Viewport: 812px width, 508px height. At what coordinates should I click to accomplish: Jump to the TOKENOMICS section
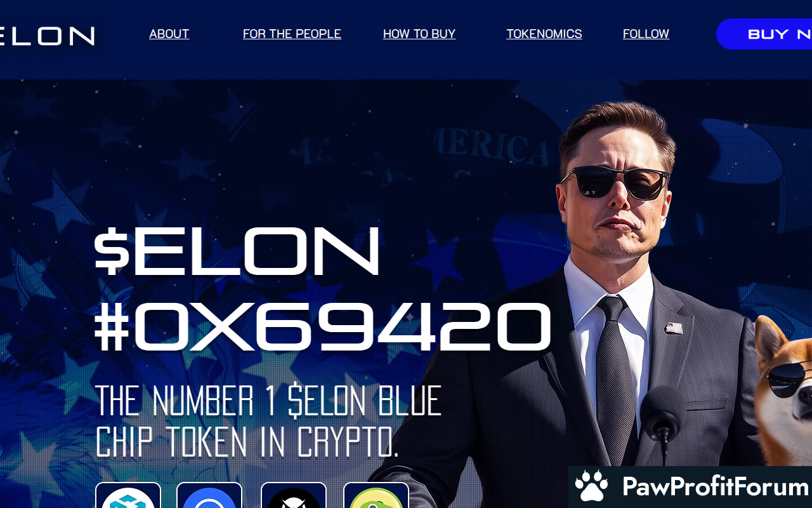(544, 34)
